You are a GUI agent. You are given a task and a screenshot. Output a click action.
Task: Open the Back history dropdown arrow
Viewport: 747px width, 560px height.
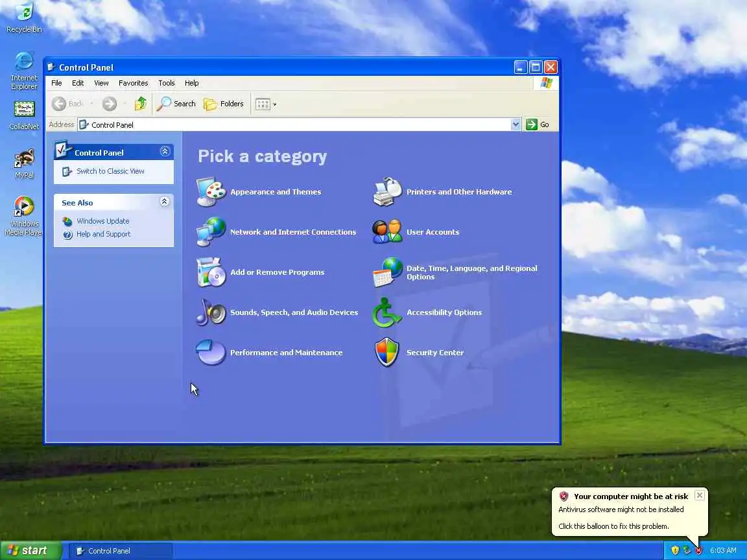click(x=91, y=103)
